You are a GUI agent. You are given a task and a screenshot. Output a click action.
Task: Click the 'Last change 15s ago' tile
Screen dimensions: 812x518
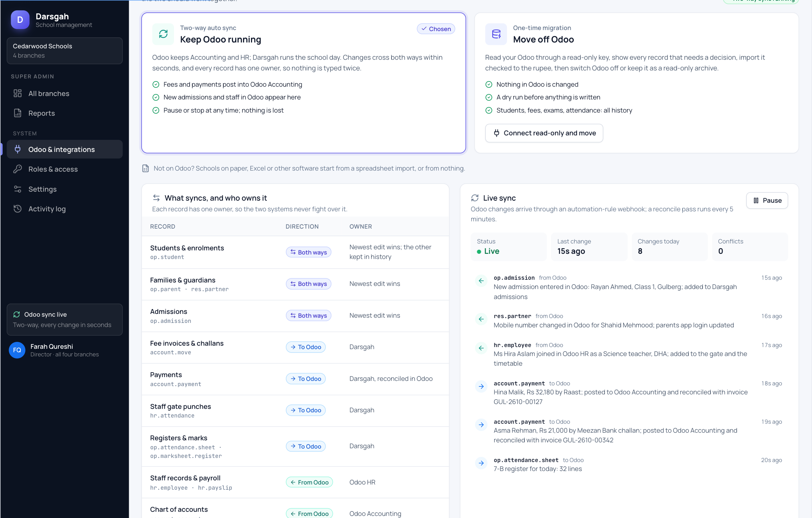pos(589,247)
